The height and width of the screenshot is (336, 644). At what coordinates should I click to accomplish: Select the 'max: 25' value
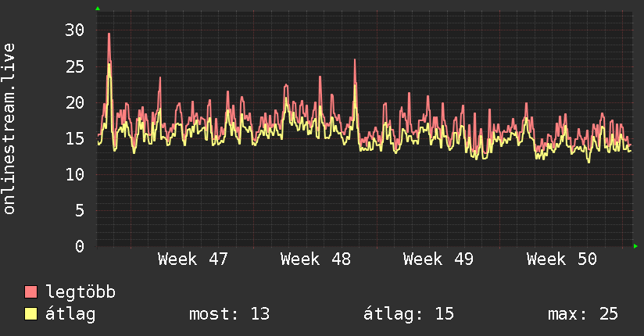point(583,314)
